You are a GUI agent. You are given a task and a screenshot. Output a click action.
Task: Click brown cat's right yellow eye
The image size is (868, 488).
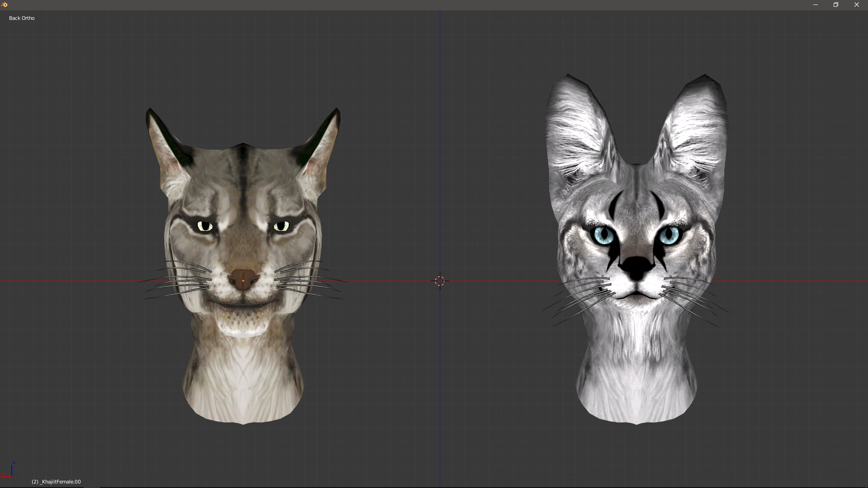pyautogui.click(x=281, y=226)
